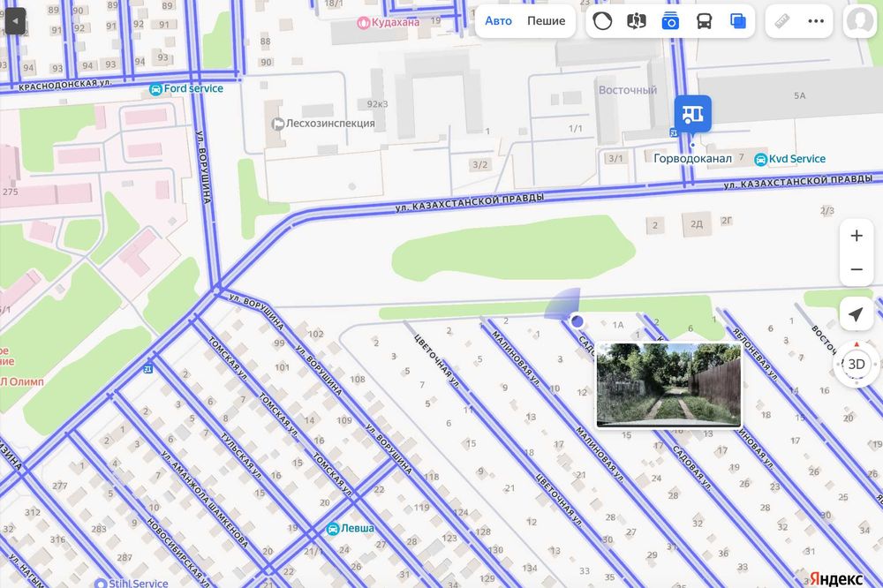The height and width of the screenshot is (588, 883).
Task: Click building number 2Г
Action: [727, 220]
